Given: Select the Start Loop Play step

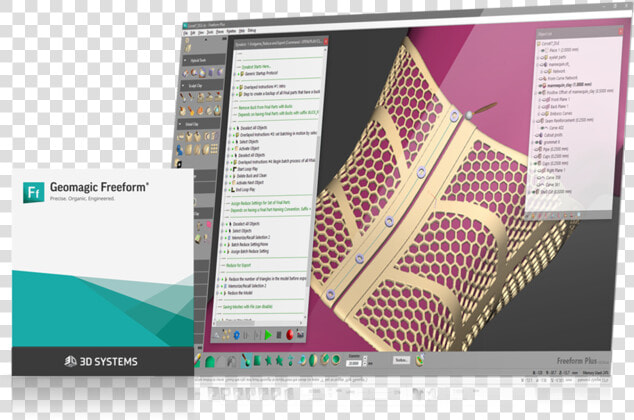Looking at the screenshot, I should (x=247, y=169).
